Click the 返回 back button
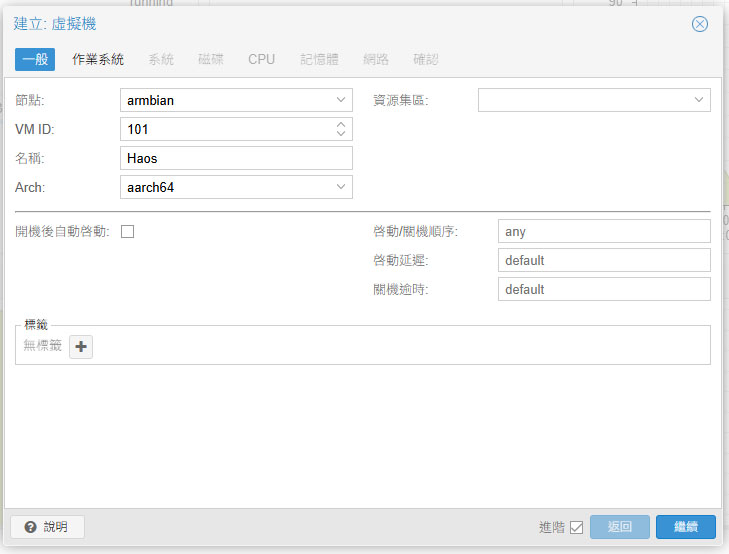The width and height of the screenshot is (729, 554). coord(620,527)
